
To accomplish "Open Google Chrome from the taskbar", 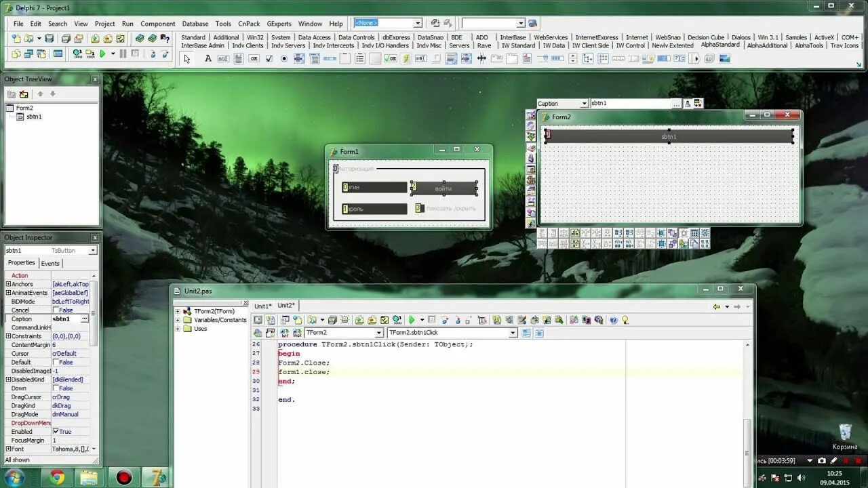I will (57, 478).
